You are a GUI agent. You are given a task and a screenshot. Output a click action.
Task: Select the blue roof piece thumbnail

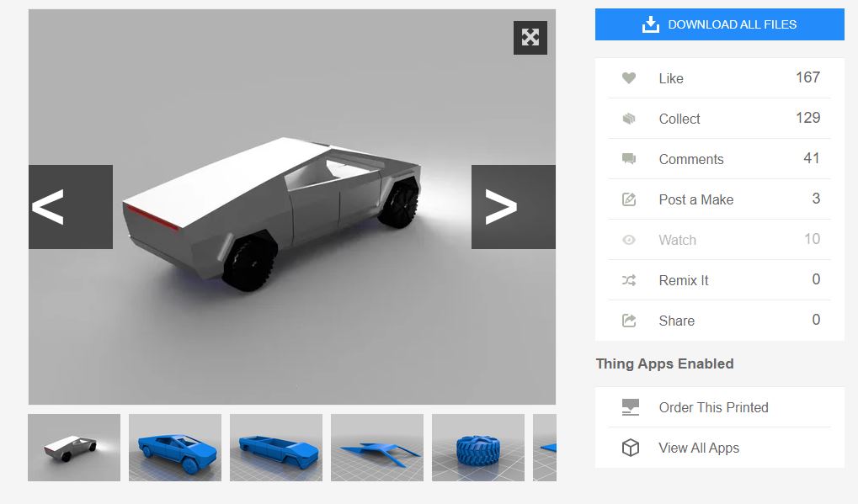tap(377, 448)
